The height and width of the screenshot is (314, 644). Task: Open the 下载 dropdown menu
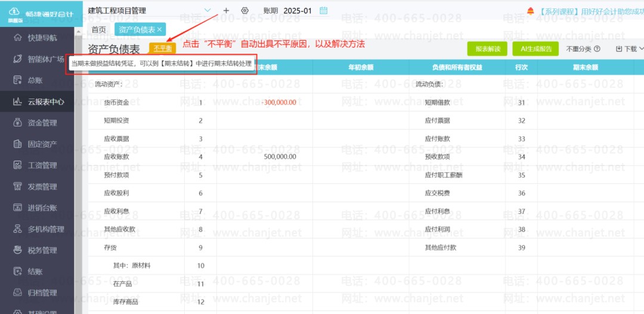point(630,49)
